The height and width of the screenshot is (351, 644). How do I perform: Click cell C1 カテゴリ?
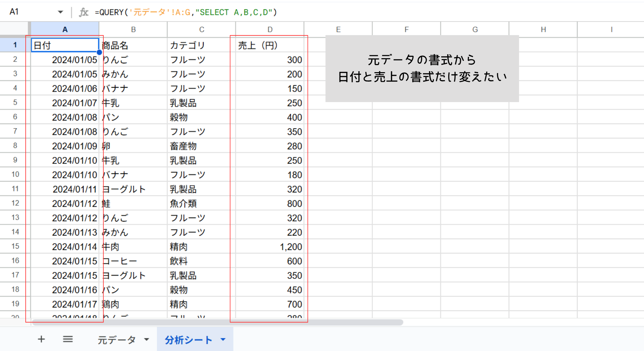[x=202, y=45]
